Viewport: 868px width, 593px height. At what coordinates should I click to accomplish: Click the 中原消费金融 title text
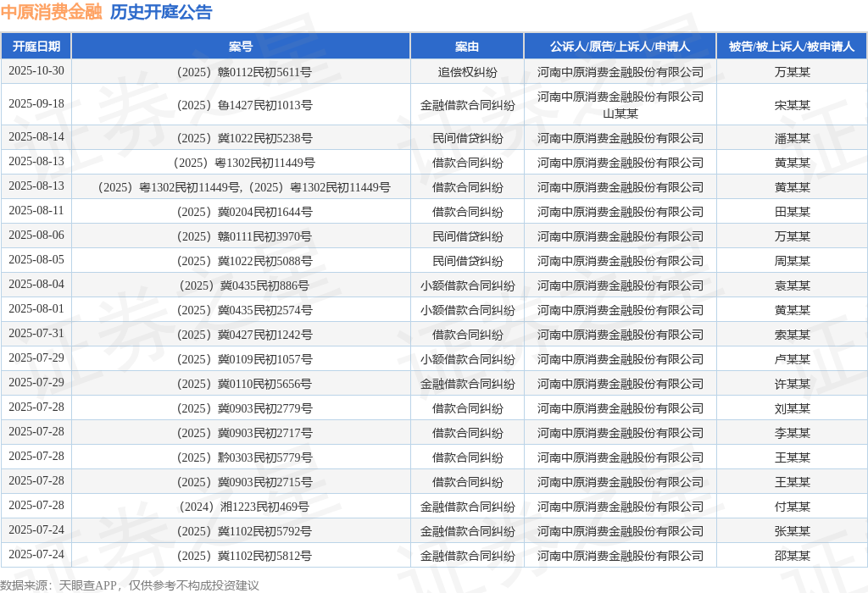[52, 12]
